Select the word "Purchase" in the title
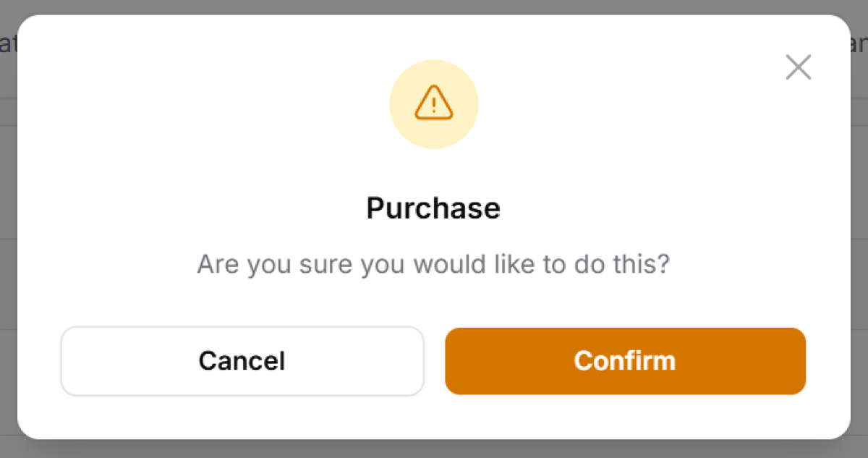 433,208
